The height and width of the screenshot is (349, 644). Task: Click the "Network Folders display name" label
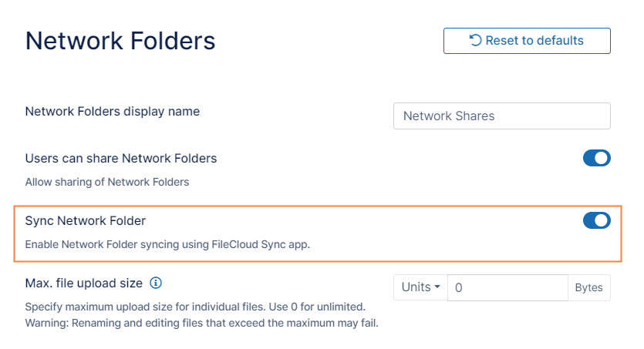click(x=113, y=111)
